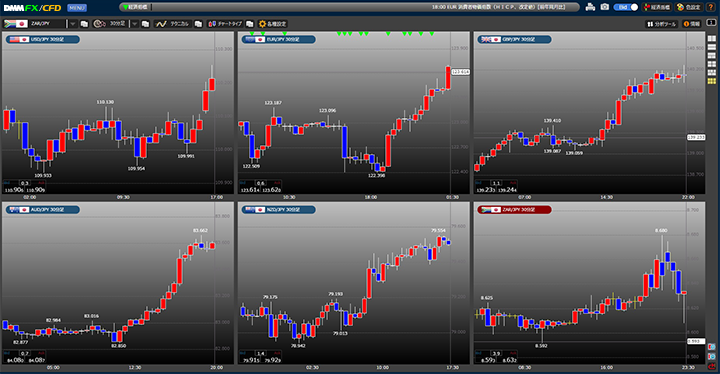Image resolution: width=720 pixels, height=374 pixels.
Task: Open the チャートタイプ chart type selector
Action: pyautogui.click(x=225, y=23)
